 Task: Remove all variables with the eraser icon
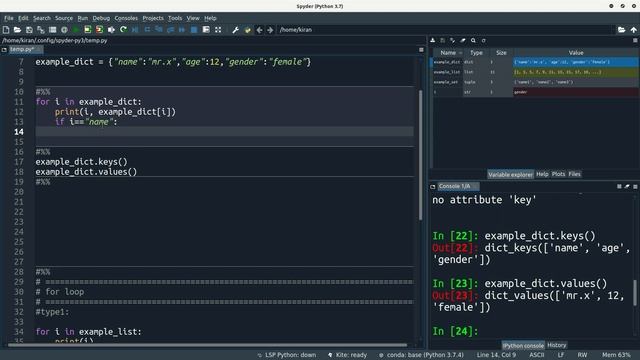(x=463, y=40)
